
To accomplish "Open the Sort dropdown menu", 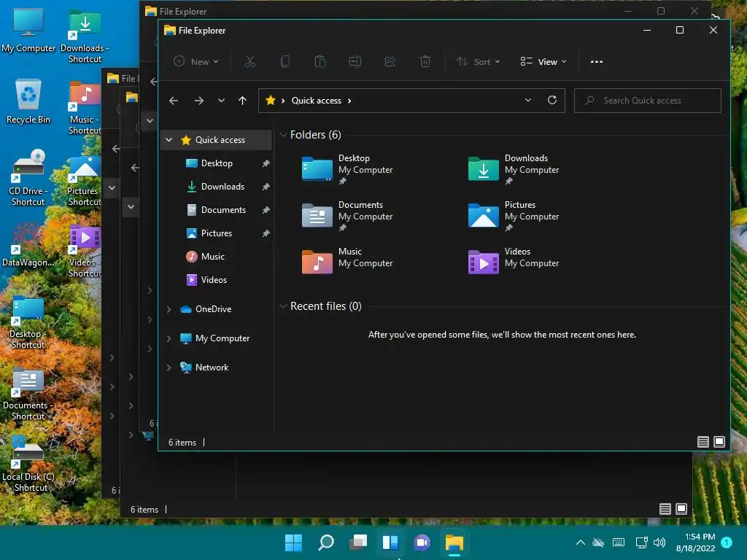I will (478, 61).
